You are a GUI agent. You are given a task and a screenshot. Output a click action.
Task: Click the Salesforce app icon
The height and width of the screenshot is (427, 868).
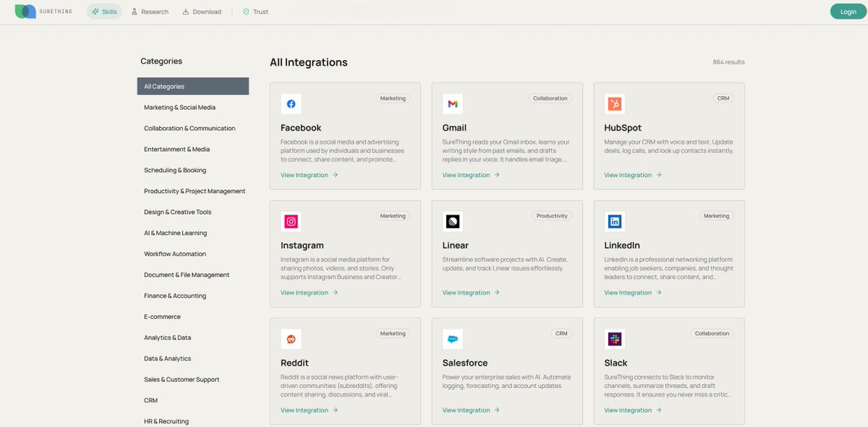coord(453,339)
